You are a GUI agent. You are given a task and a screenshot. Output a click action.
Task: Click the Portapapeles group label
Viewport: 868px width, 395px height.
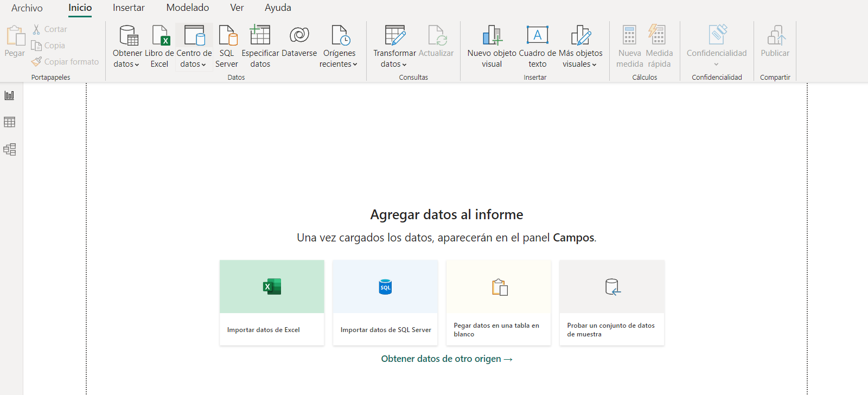tap(50, 78)
